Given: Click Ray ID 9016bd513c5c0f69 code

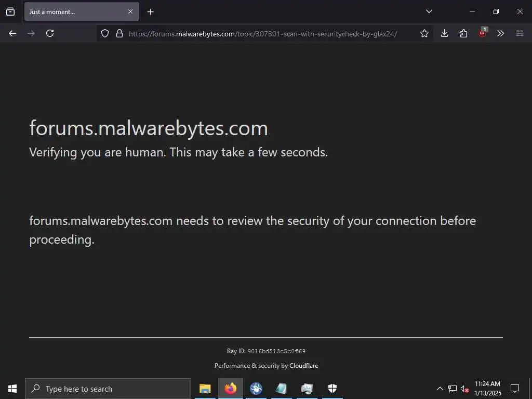Looking at the screenshot, I should pos(276,351).
